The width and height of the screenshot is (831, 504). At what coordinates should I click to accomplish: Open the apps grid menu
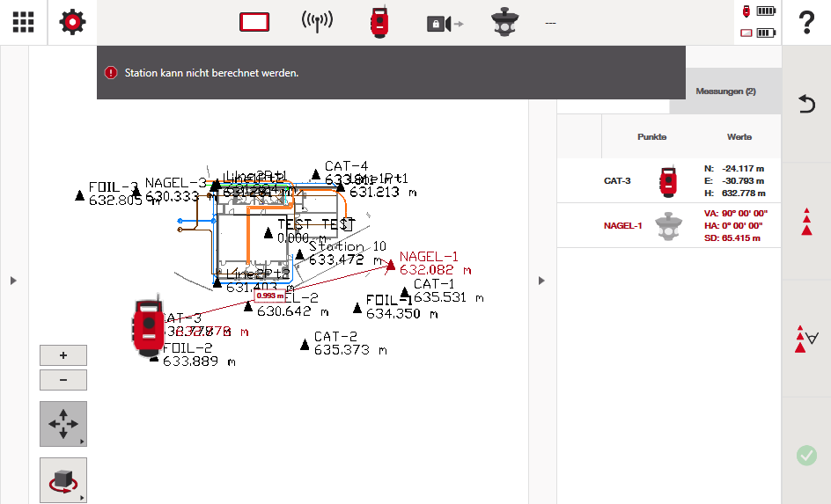23,22
